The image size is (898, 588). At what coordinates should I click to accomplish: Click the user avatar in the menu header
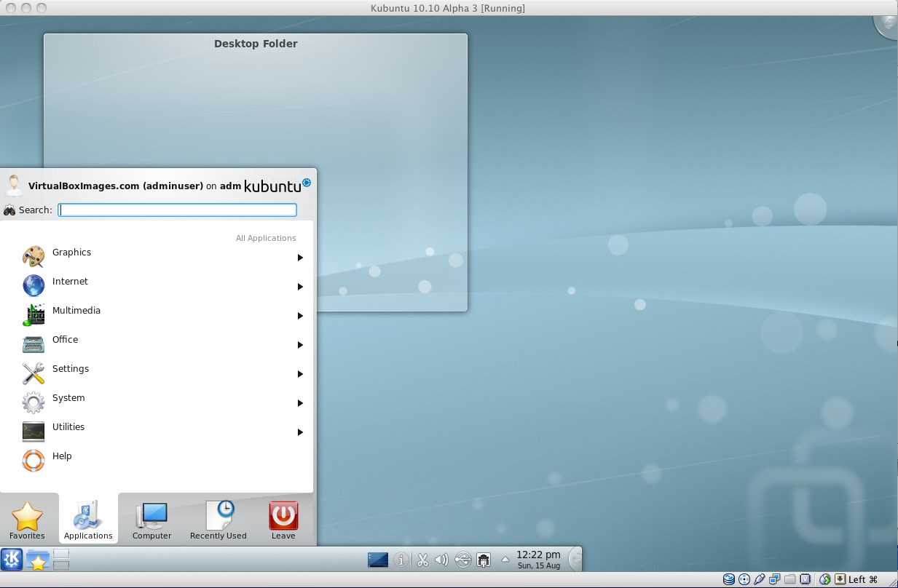(14, 185)
